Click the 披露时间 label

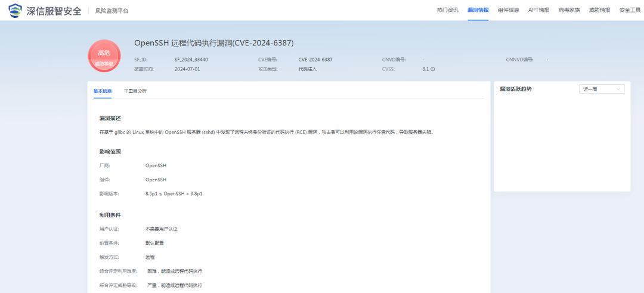pos(144,69)
